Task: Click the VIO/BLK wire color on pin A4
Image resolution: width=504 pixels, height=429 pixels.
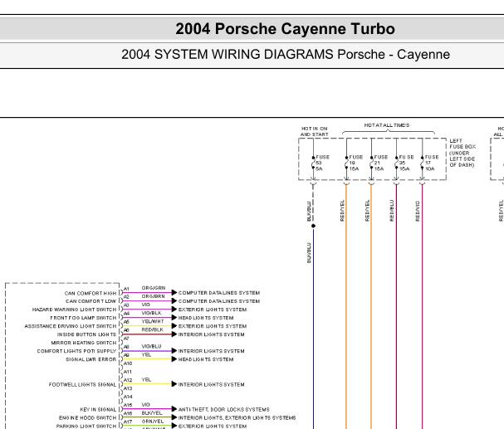Action: pyautogui.click(x=151, y=313)
